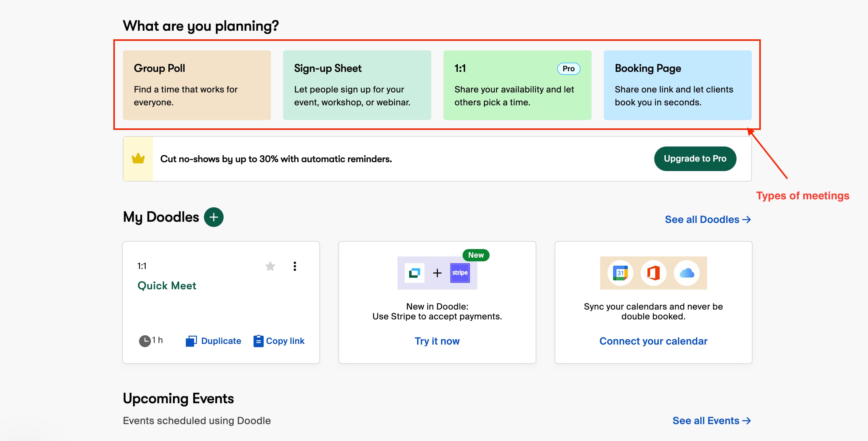Open See all Events link
The image size is (868, 441).
click(x=712, y=421)
